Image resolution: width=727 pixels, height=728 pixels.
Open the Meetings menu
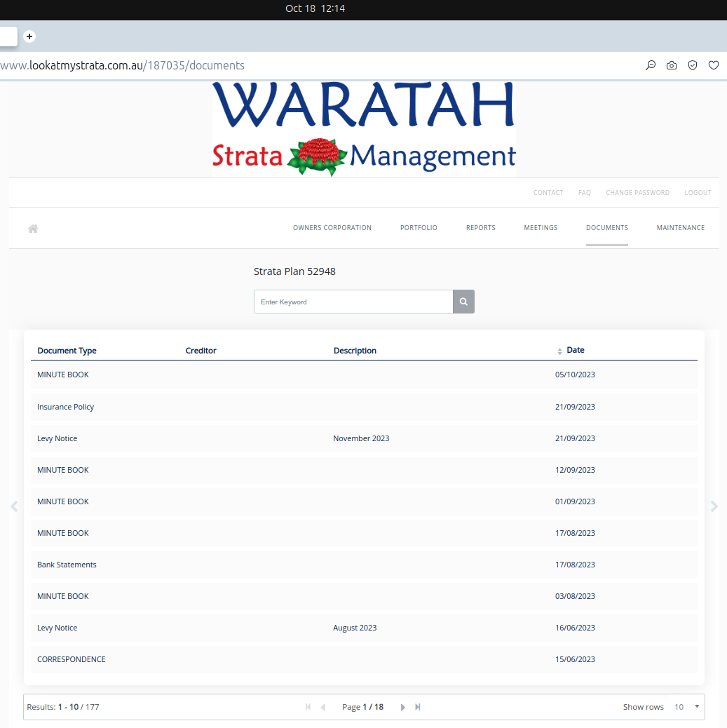pos(541,227)
